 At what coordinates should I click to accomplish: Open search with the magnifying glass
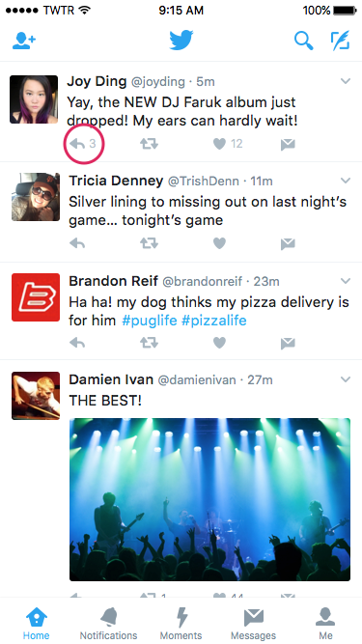304,41
